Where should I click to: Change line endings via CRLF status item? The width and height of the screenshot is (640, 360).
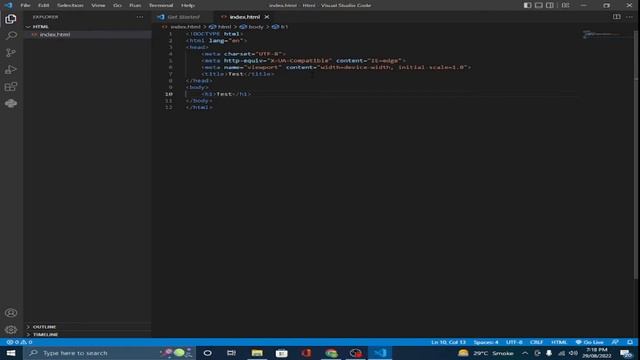coord(536,342)
